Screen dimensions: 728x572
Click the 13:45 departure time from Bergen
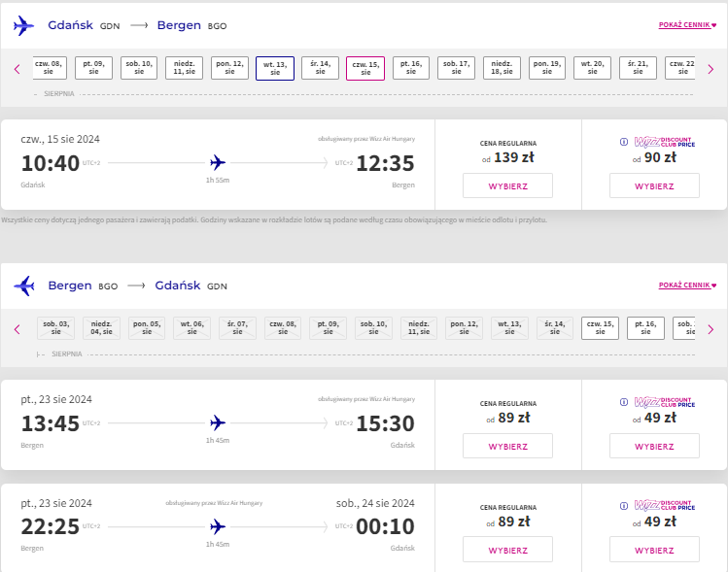(x=51, y=423)
